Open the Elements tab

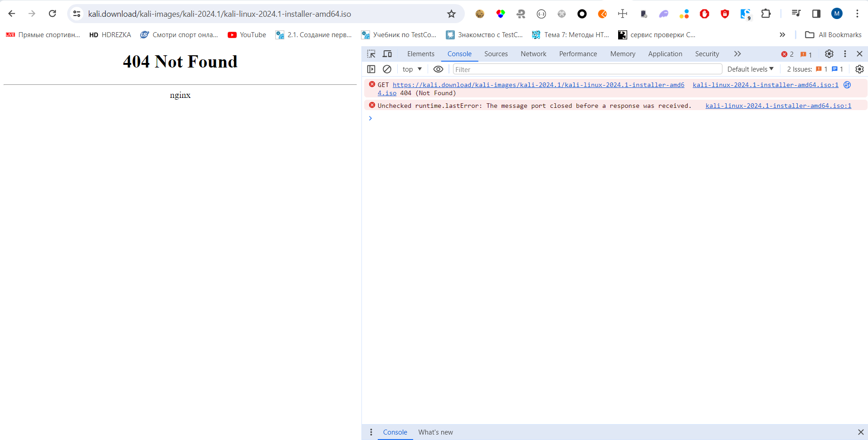(420, 54)
